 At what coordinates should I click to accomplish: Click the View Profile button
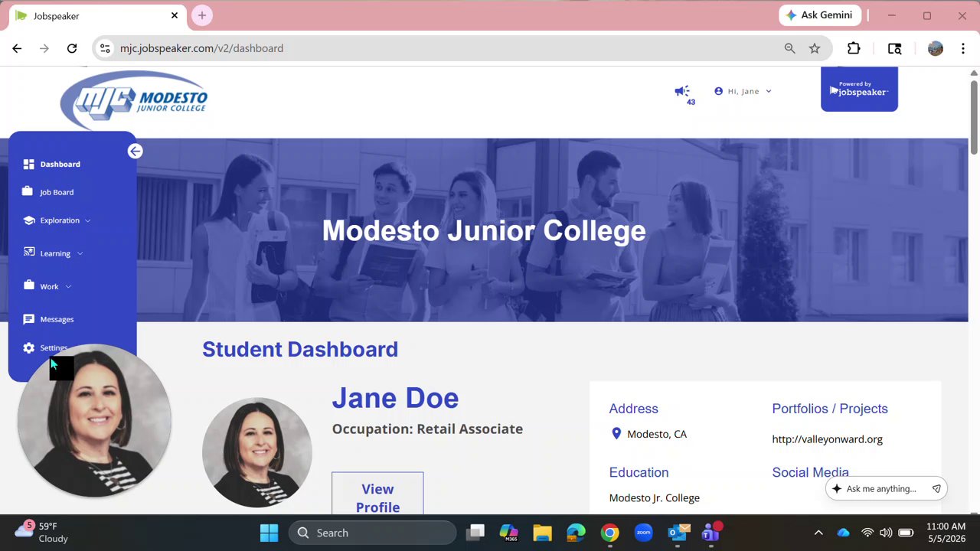377,494
